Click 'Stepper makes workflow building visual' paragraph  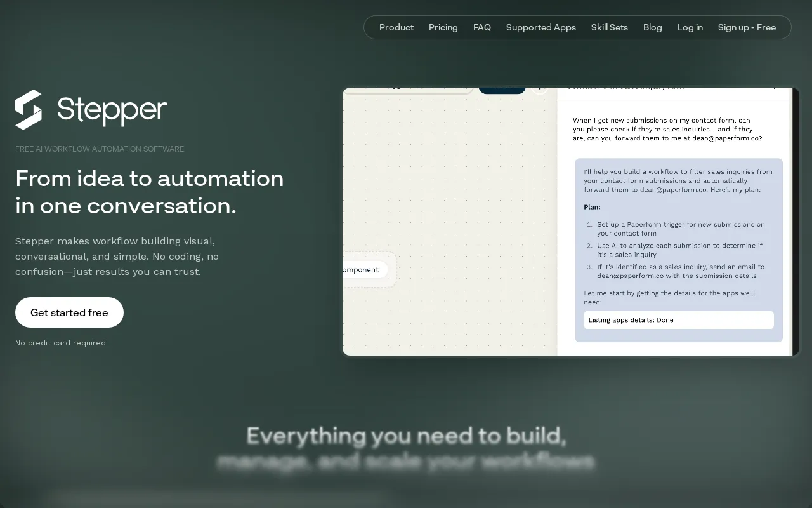[117, 257]
